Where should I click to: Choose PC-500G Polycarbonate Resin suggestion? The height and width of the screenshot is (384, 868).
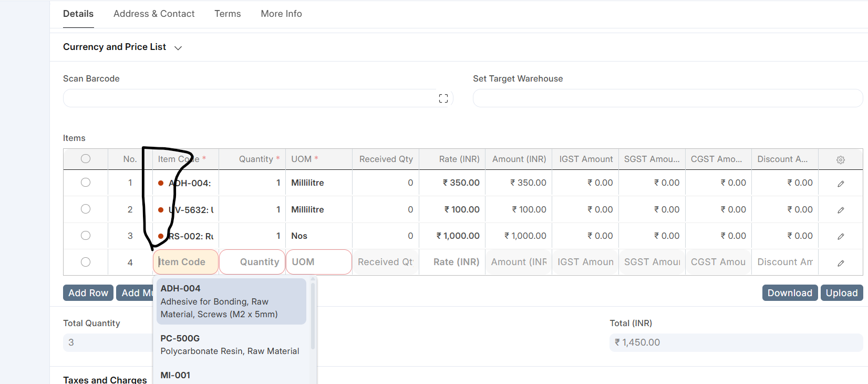(x=231, y=345)
